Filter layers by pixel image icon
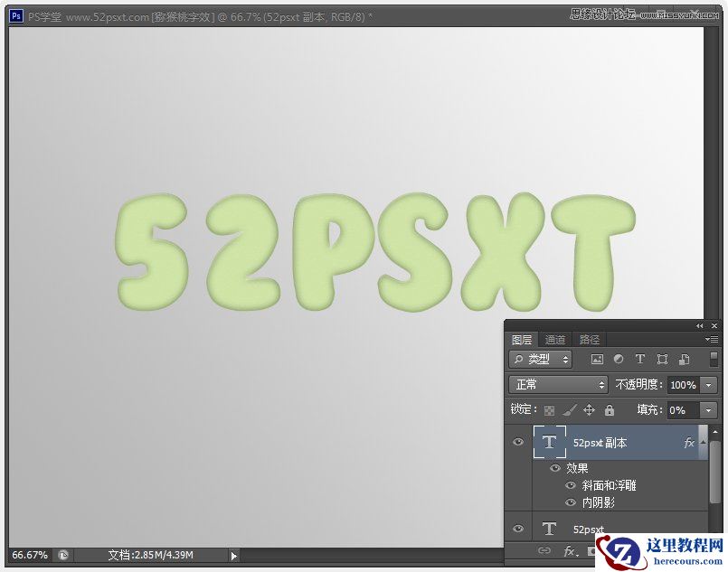The image size is (728, 572). (x=597, y=359)
